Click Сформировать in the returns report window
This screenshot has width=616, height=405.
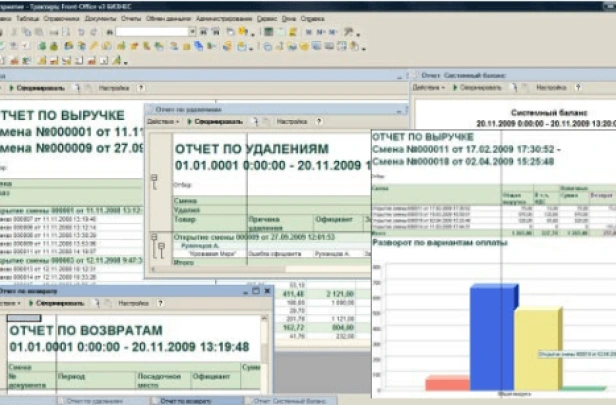(62, 302)
